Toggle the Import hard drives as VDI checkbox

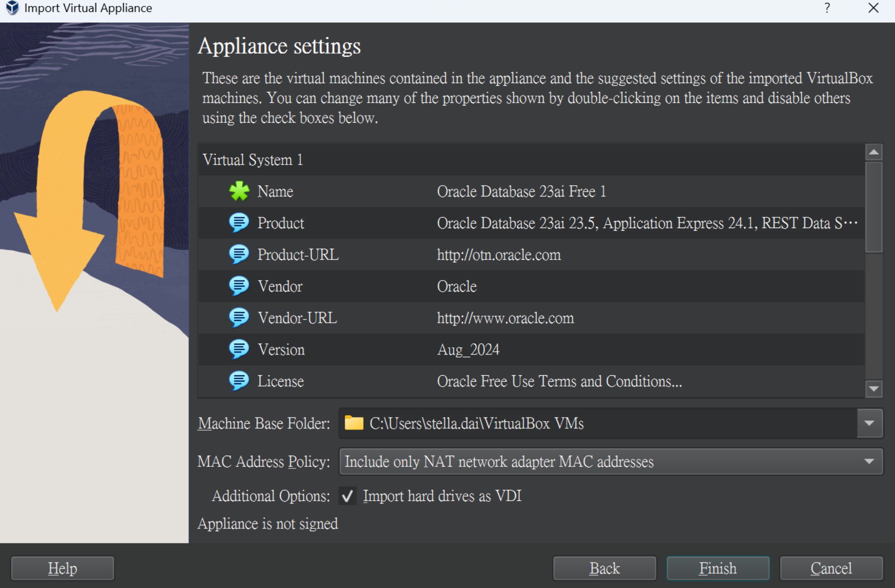click(x=348, y=496)
